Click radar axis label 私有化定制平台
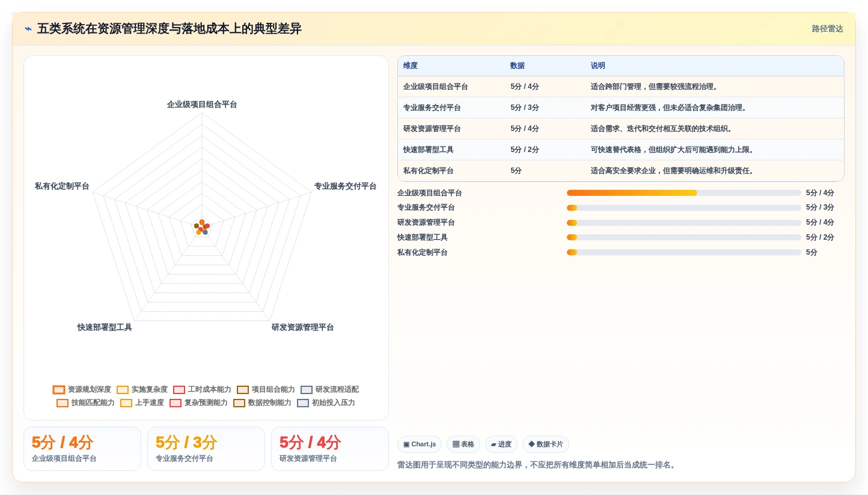The width and height of the screenshot is (868, 495). [62, 186]
